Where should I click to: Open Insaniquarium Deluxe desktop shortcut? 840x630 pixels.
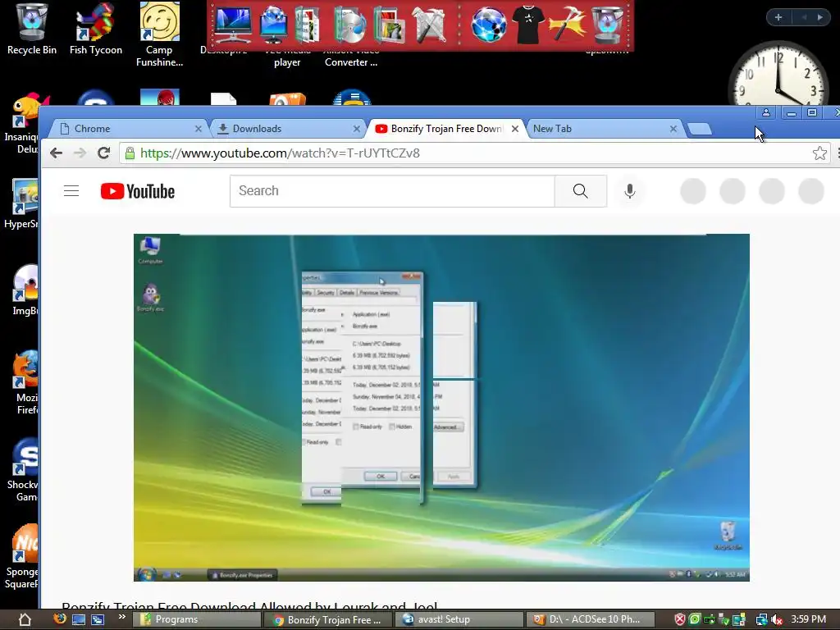point(21,124)
